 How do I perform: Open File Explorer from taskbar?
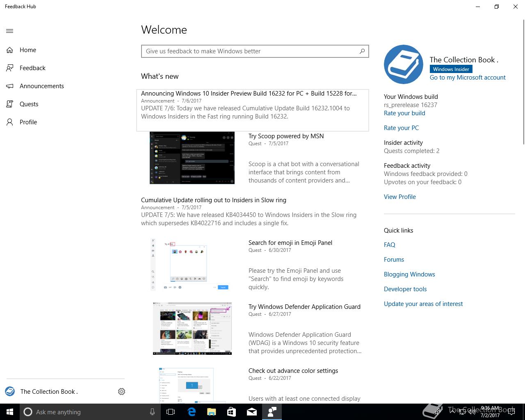(x=211, y=412)
